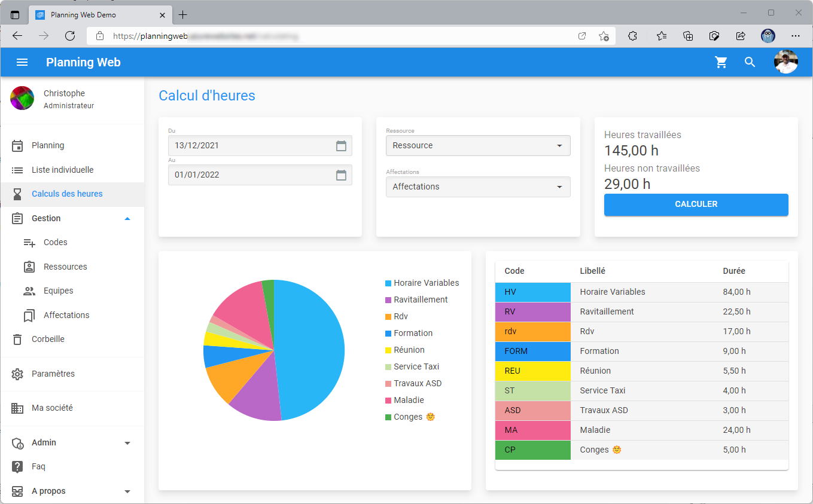This screenshot has height=504, width=813.
Task: Click the Affectations bookmark icon in the sidebar
Action: (29, 315)
